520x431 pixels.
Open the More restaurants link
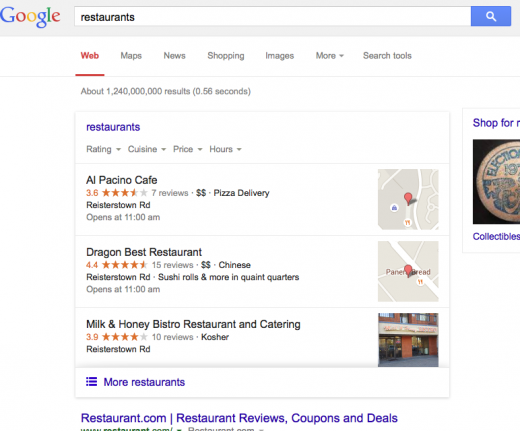coord(144,382)
